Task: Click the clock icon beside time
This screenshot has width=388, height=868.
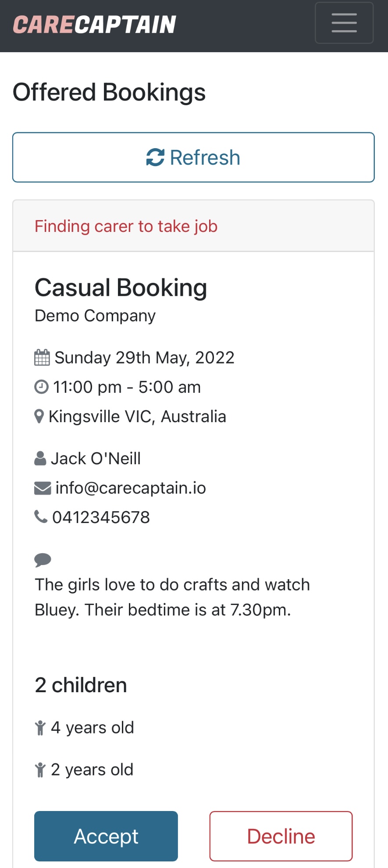Action: point(41,387)
